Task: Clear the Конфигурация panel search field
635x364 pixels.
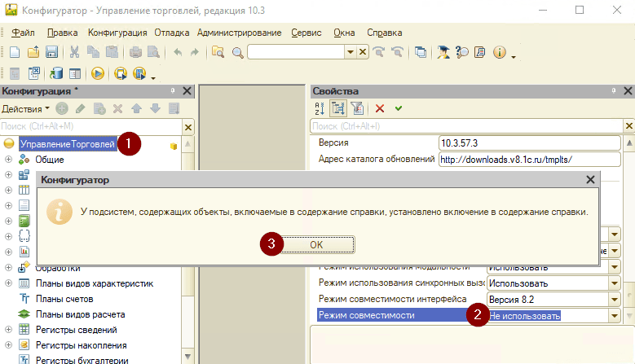Action: 188,127
